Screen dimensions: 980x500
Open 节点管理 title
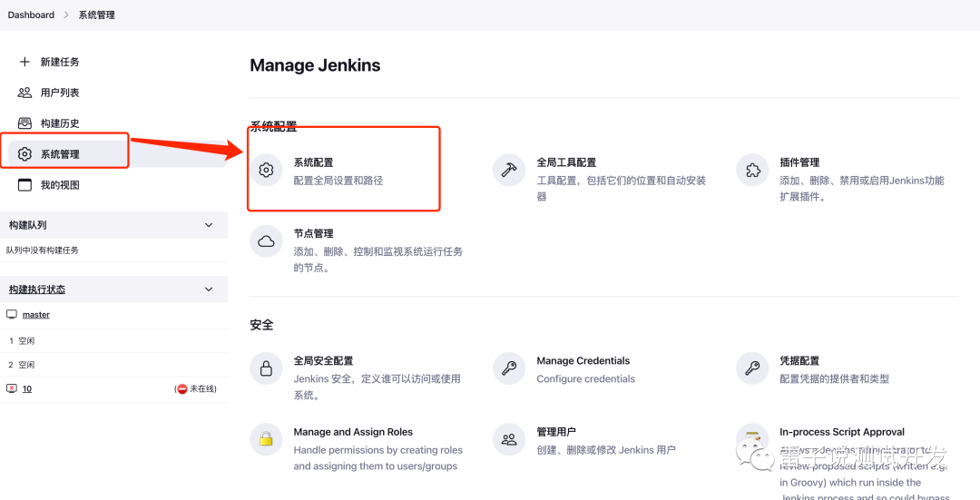coord(313,234)
